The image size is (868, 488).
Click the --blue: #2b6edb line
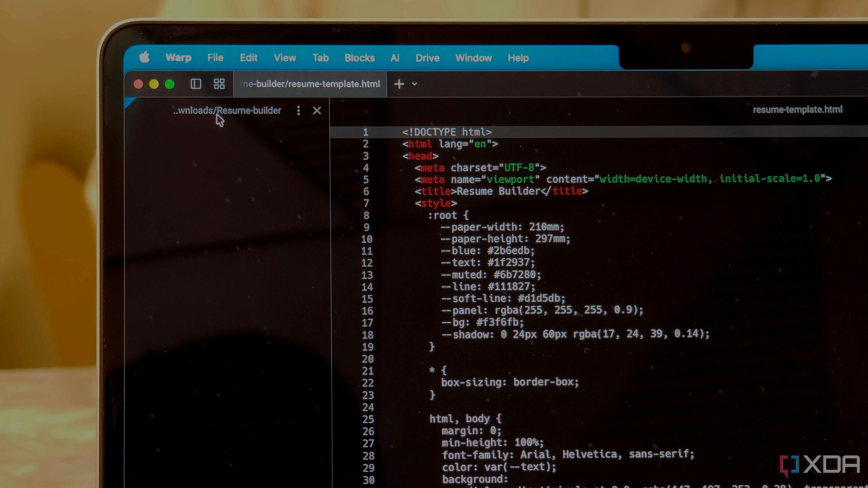tap(488, 251)
